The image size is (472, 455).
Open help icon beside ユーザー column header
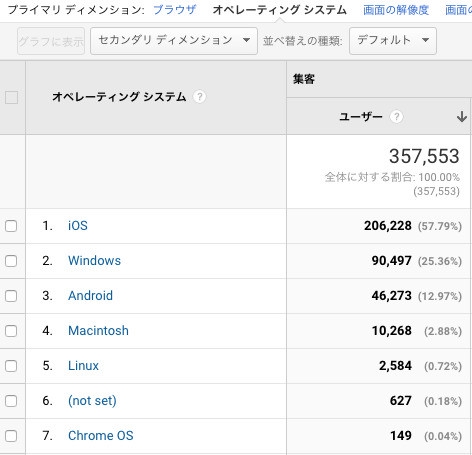(396, 117)
